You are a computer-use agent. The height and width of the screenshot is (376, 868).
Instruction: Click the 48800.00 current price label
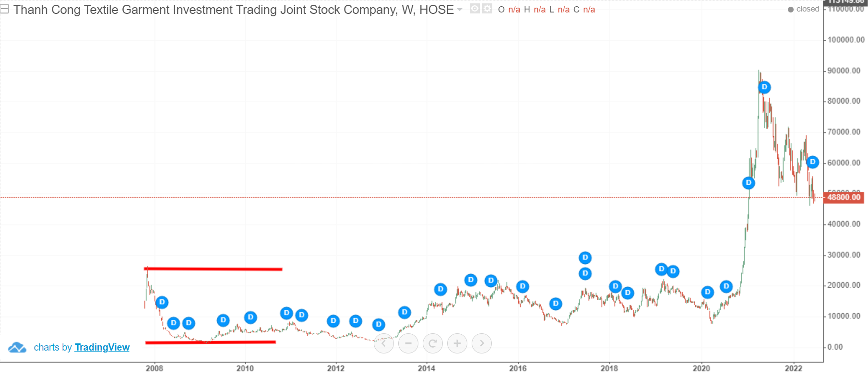[x=844, y=197]
